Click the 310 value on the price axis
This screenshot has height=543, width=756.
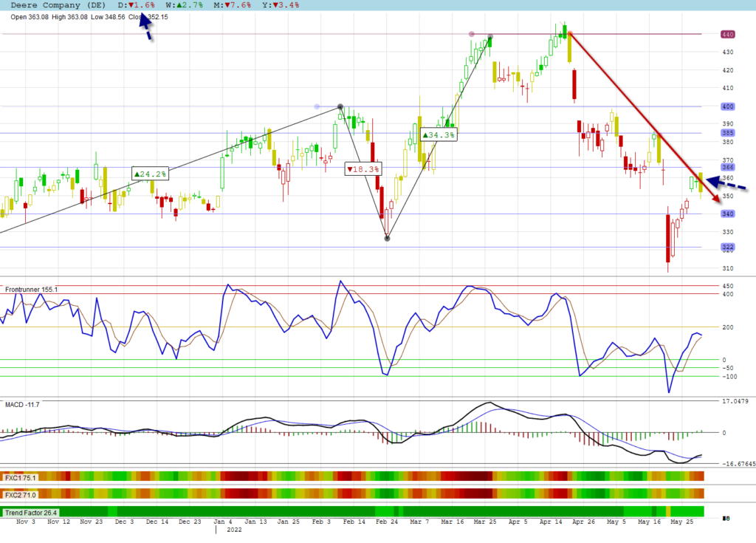click(727, 268)
